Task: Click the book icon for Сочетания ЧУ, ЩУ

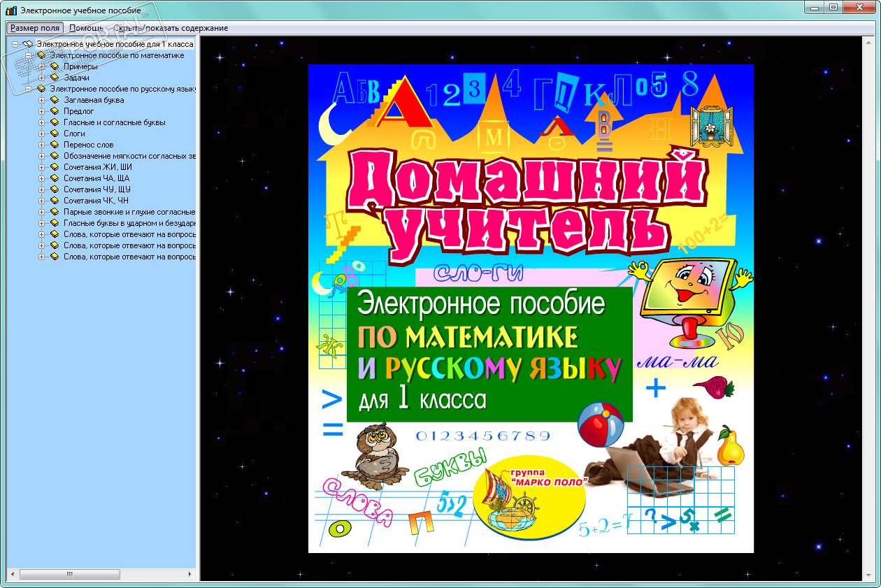Action: (x=55, y=189)
